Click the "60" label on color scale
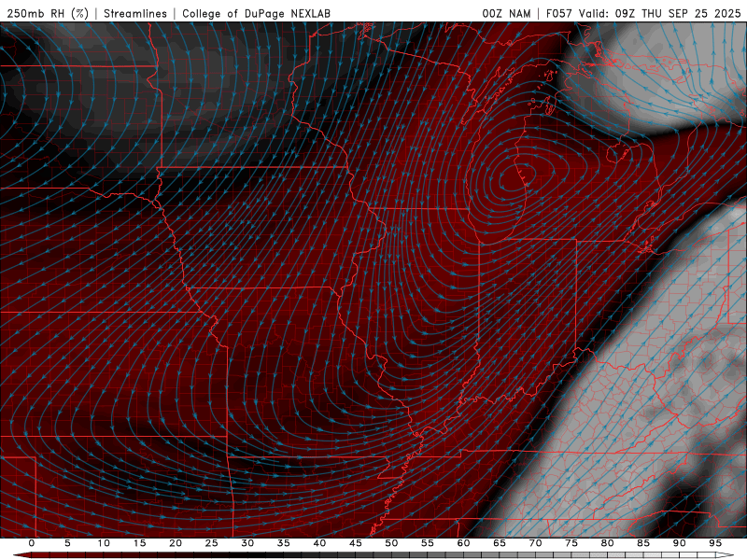 (x=463, y=543)
